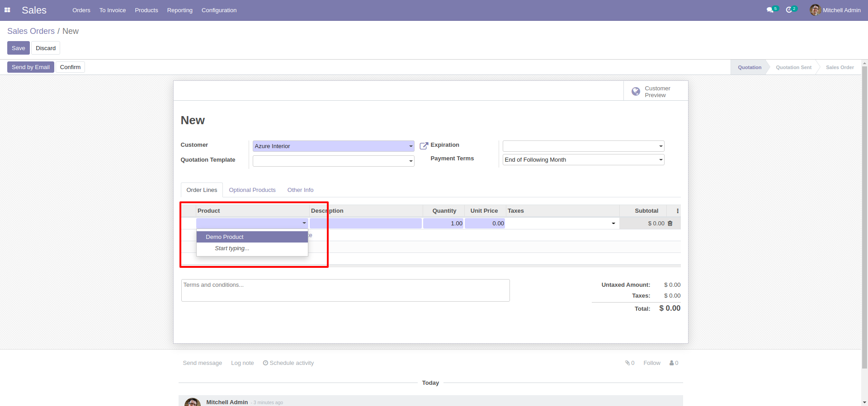Schedule activity with clock icon
Screen dimensions: 868x406
(288, 363)
